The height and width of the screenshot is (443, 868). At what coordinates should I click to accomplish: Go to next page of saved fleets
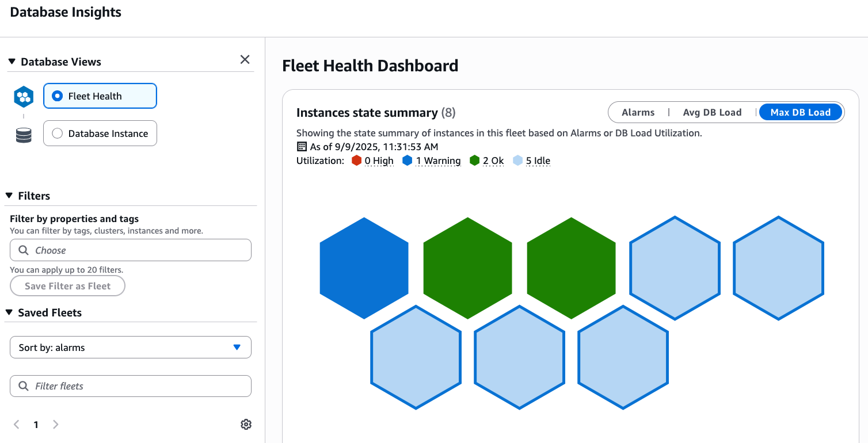click(x=56, y=425)
